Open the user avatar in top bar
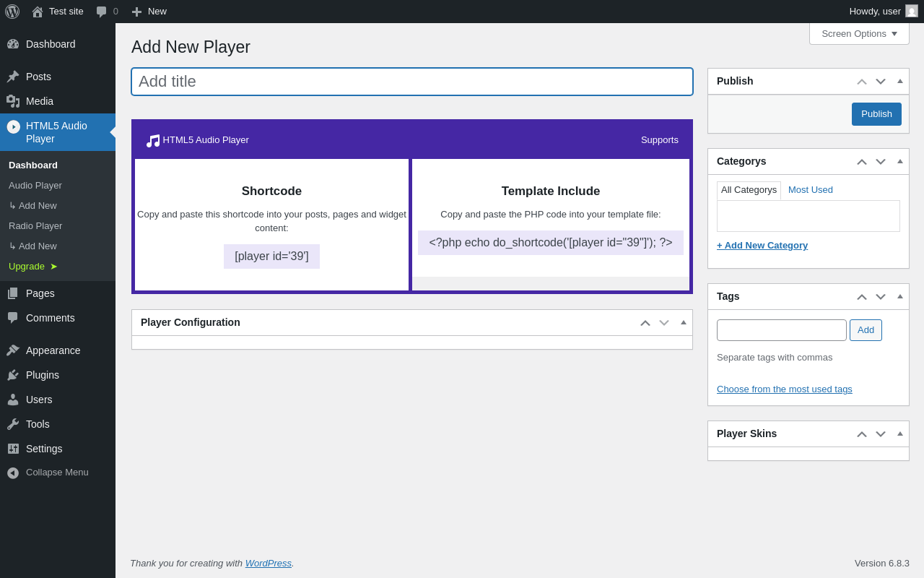This screenshot has width=924, height=578. 912,11
